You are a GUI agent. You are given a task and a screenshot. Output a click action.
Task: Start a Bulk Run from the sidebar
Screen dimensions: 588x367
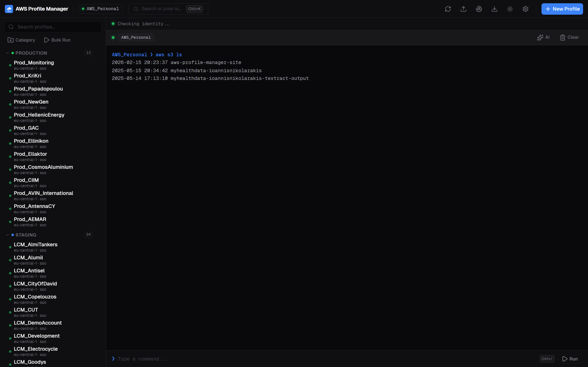click(x=58, y=40)
